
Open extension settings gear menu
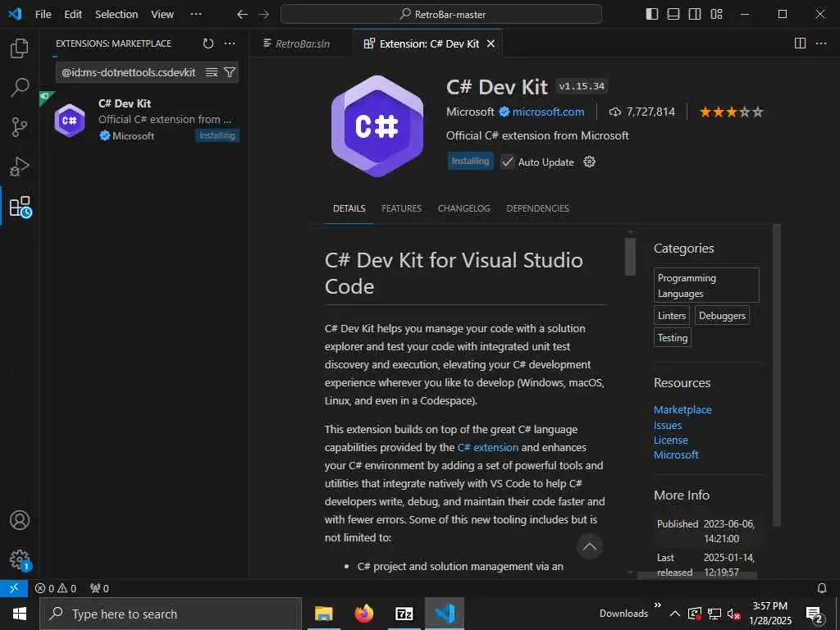coord(589,162)
